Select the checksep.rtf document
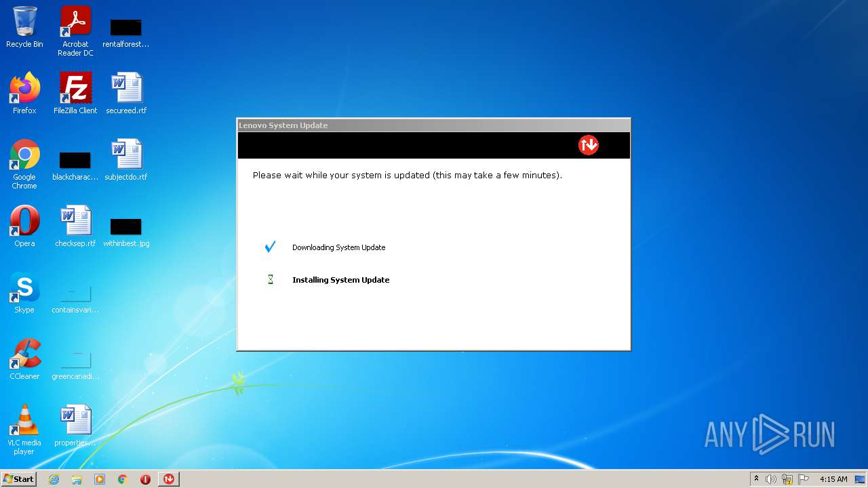The image size is (868, 488). [x=75, y=226]
